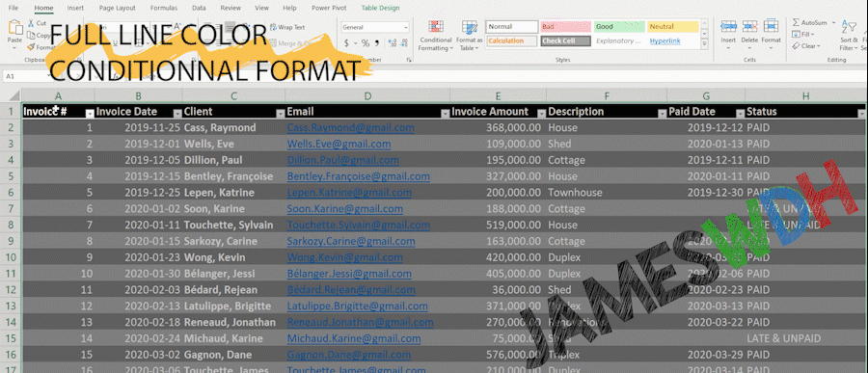868x373 pixels.
Task: Select the 'Townhouse' description cell
Action: coord(607,193)
